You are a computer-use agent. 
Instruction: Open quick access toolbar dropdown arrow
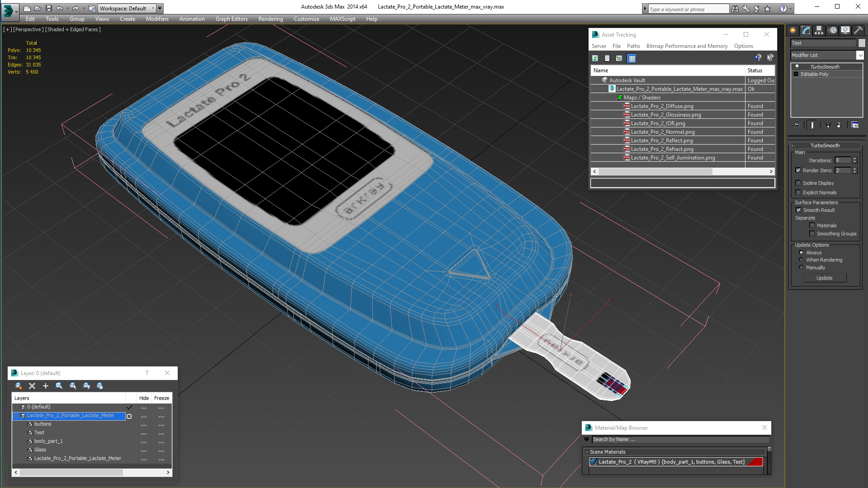tap(160, 8)
